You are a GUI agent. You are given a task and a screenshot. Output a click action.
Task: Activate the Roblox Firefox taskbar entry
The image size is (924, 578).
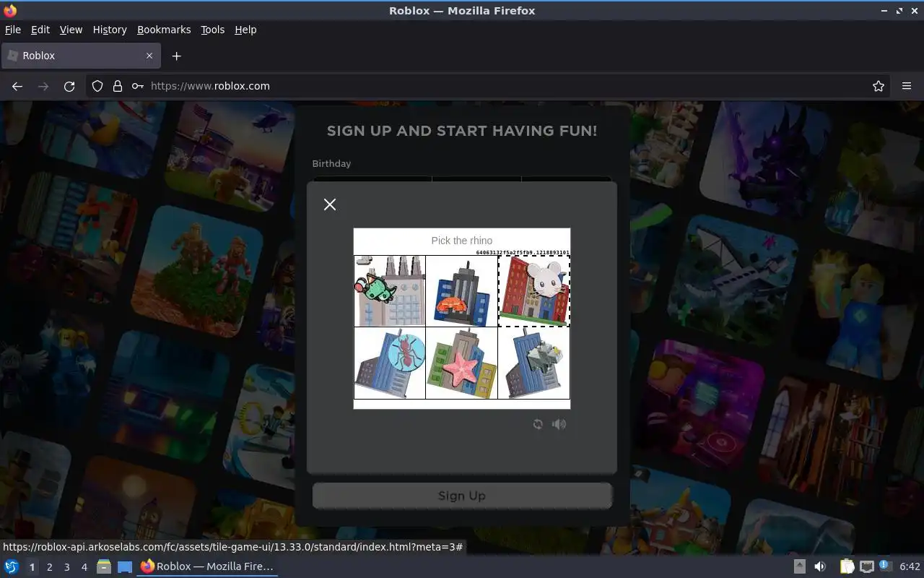click(x=208, y=566)
